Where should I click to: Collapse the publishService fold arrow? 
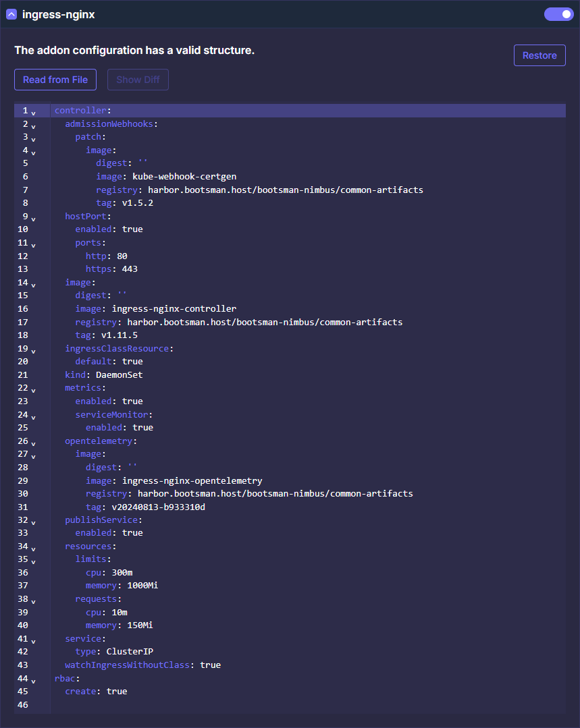point(33,522)
